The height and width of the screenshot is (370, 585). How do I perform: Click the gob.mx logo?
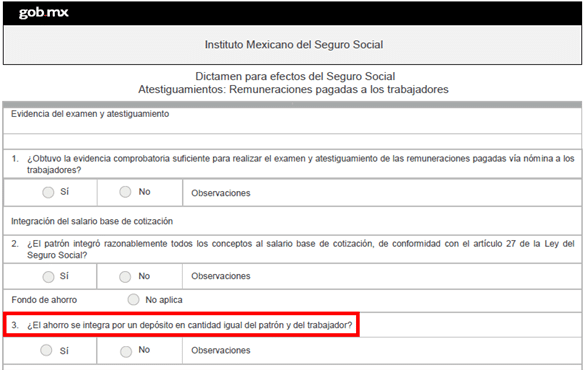pos(44,13)
